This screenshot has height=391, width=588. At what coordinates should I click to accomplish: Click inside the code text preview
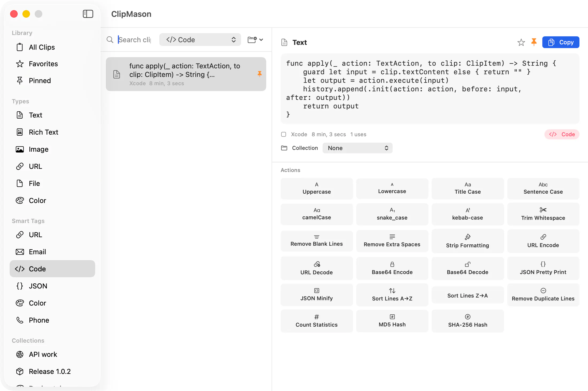pos(430,89)
